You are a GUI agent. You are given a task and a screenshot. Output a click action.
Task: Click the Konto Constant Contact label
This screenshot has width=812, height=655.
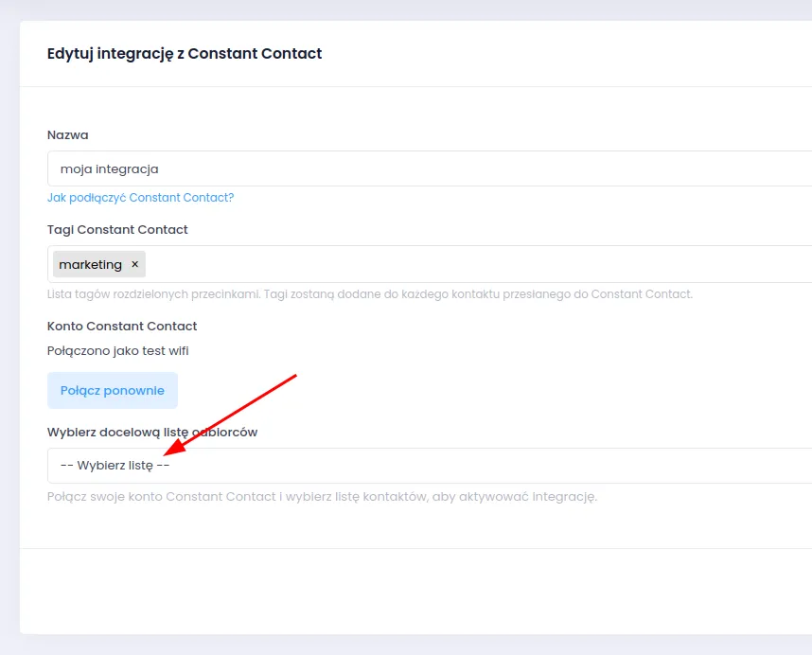click(122, 327)
